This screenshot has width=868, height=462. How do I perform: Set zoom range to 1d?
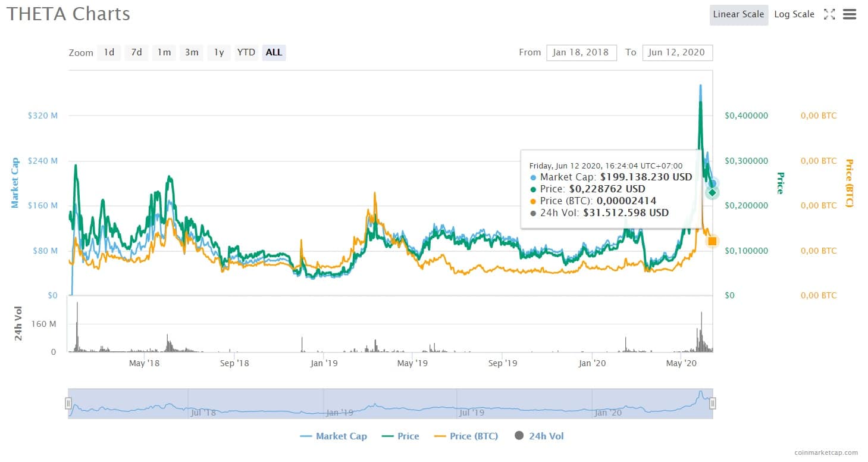[109, 52]
